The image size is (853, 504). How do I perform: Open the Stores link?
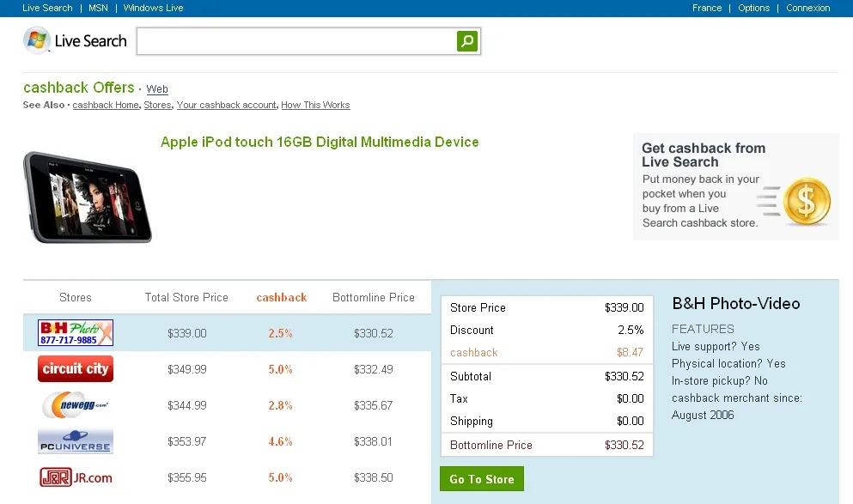tap(158, 105)
